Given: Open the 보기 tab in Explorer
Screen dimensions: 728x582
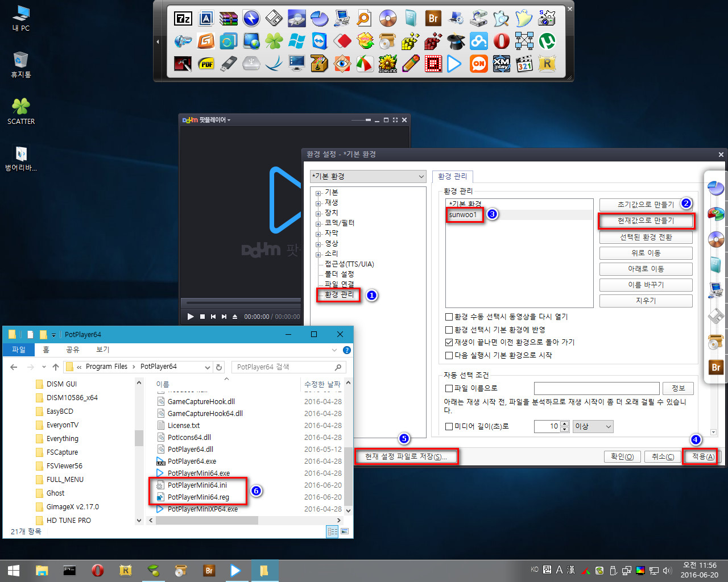Looking at the screenshot, I should (102, 350).
